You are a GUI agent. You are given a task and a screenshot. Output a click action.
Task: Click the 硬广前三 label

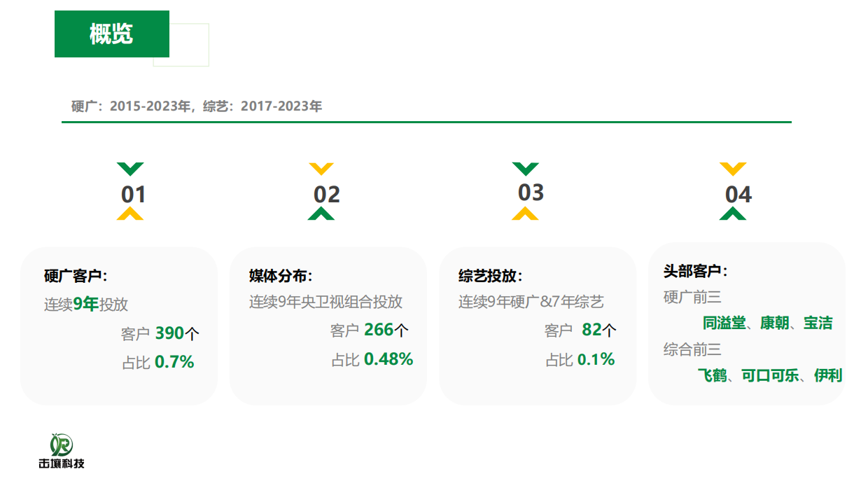692,298
